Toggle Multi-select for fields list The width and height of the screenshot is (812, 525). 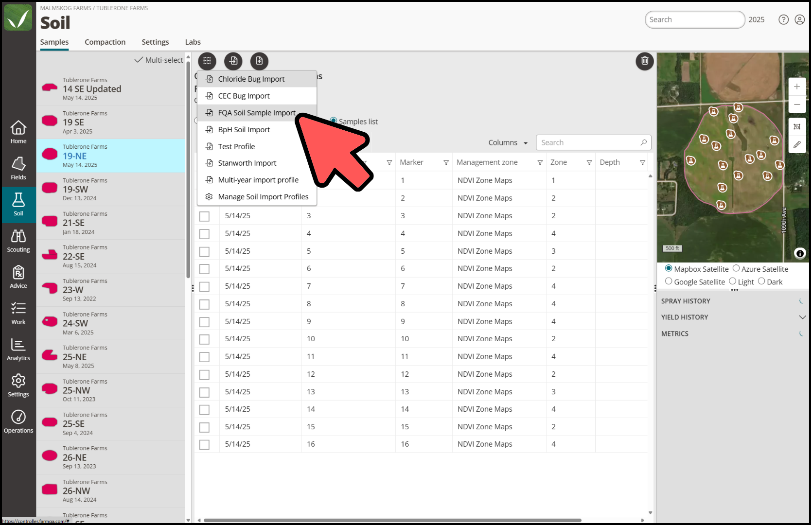[159, 60]
